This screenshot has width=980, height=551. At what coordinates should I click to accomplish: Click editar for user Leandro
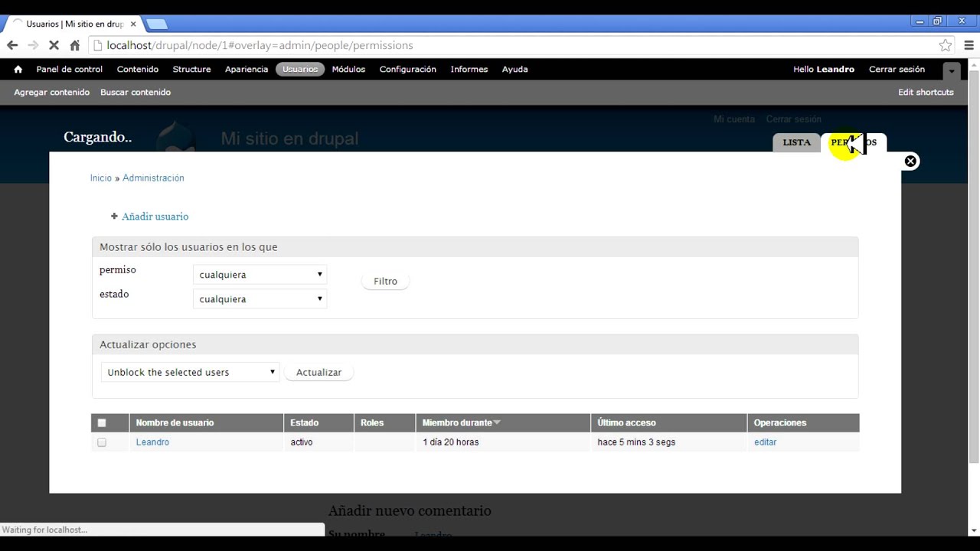click(x=765, y=442)
